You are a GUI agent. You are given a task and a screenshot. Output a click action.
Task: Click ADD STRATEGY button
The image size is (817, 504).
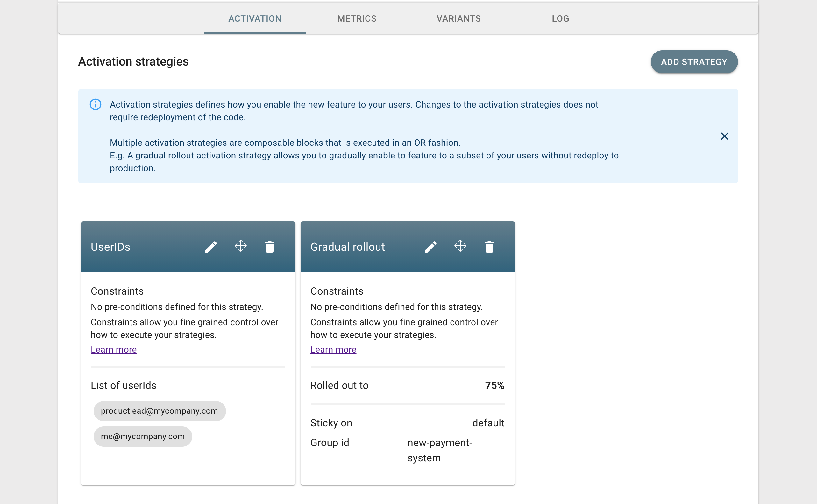click(694, 61)
